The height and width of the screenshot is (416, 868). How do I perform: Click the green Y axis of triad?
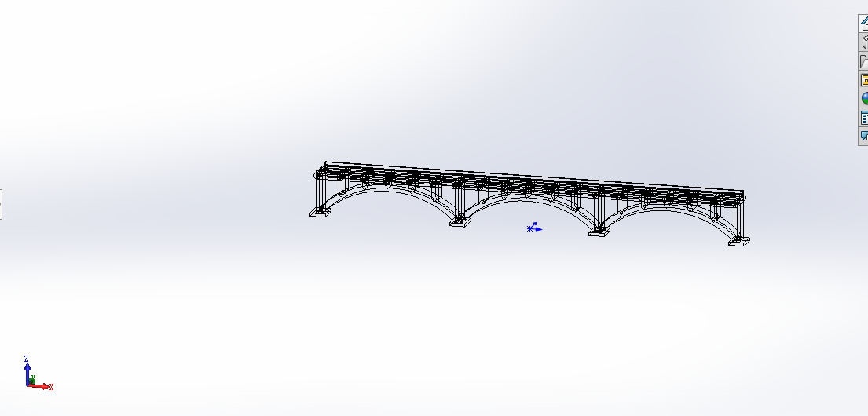pyautogui.click(x=32, y=379)
